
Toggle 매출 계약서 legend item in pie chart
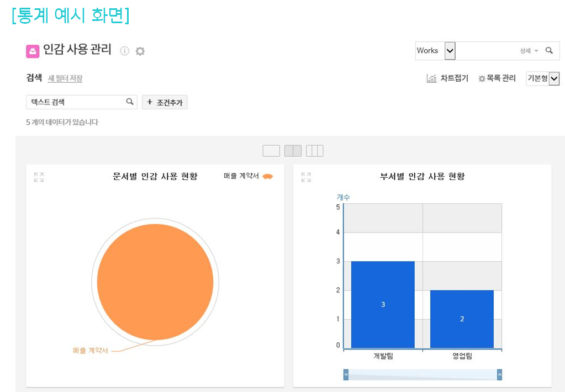[x=248, y=176]
